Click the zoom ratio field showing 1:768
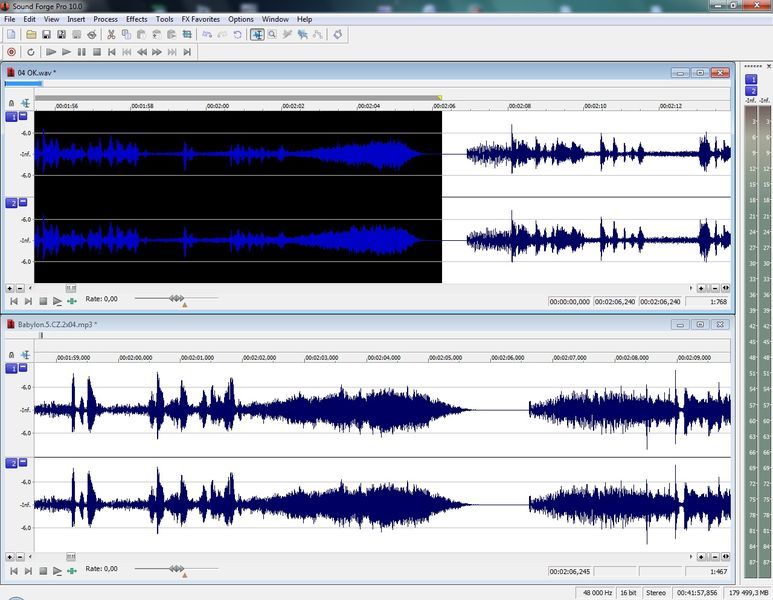Screen dimensions: 773x600 point(707,302)
